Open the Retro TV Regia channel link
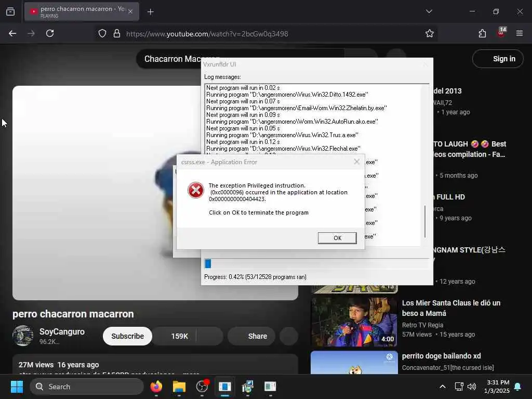The image size is (532, 399). pos(422,325)
